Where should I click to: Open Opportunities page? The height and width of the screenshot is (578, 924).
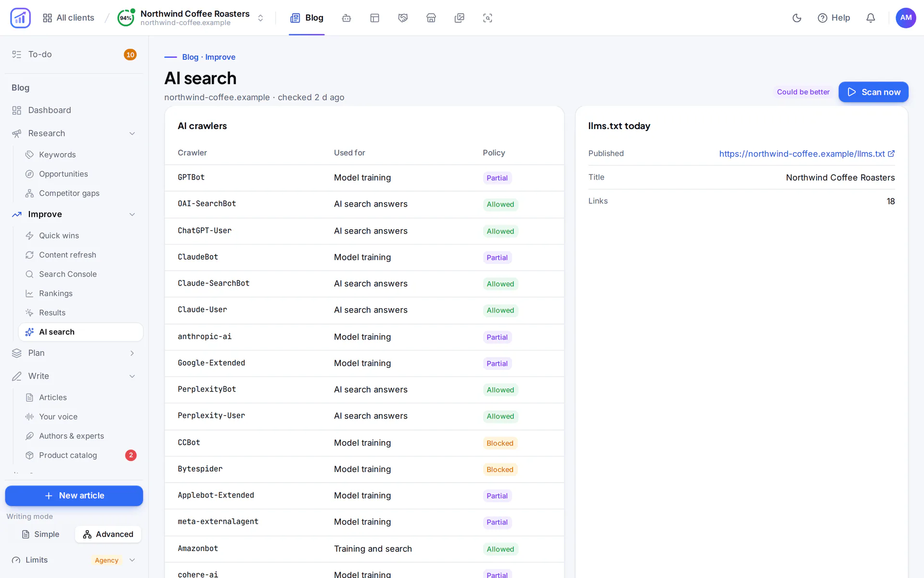pos(81,174)
